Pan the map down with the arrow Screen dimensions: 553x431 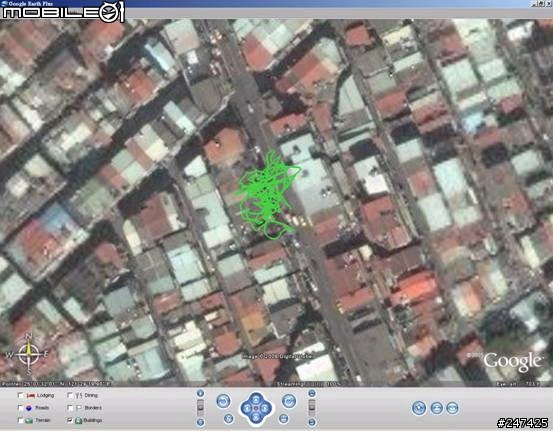(x=256, y=418)
